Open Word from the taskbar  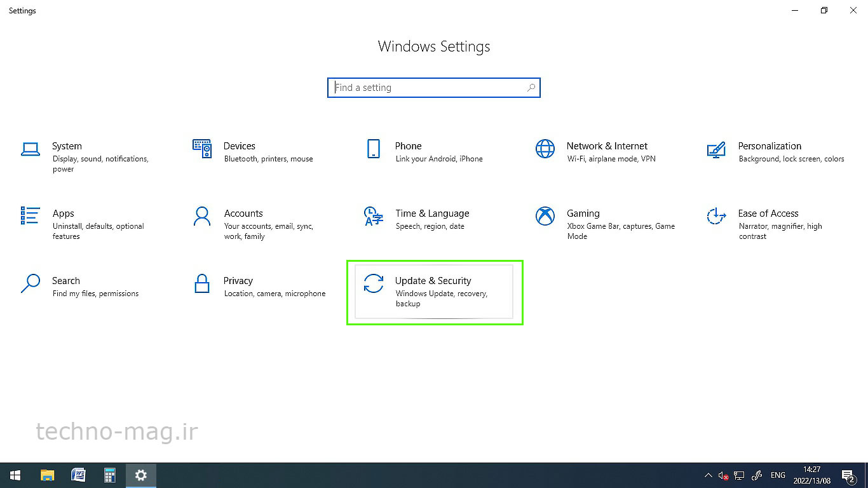(x=78, y=475)
